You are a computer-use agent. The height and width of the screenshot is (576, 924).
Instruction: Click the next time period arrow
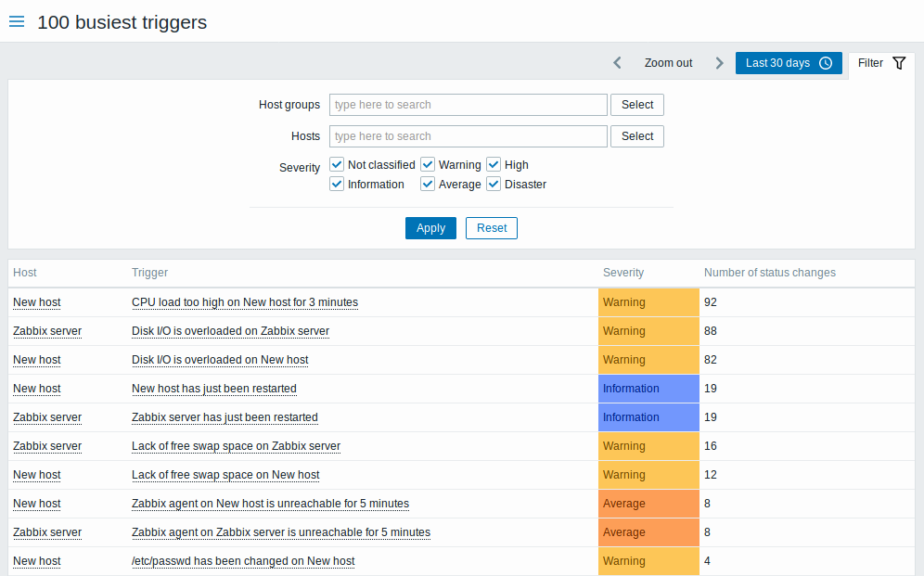(719, 63)
